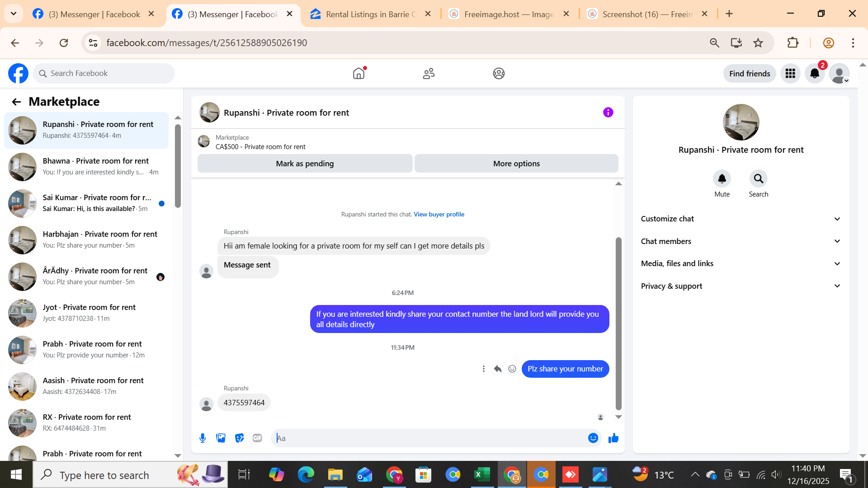Viewport: 868px width, 488px height.
Task: Click the browser address bar URL
Action: pyautogui.click(x=207, y=43)
